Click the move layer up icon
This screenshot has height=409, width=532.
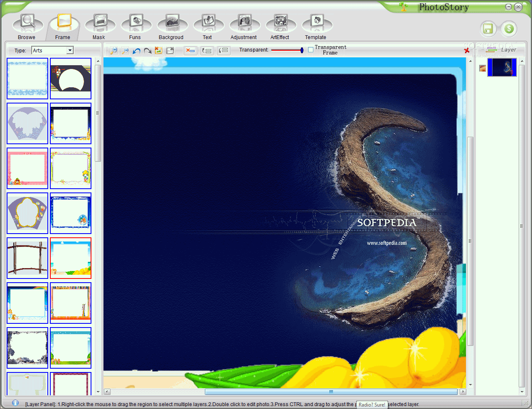coord(207,51)
